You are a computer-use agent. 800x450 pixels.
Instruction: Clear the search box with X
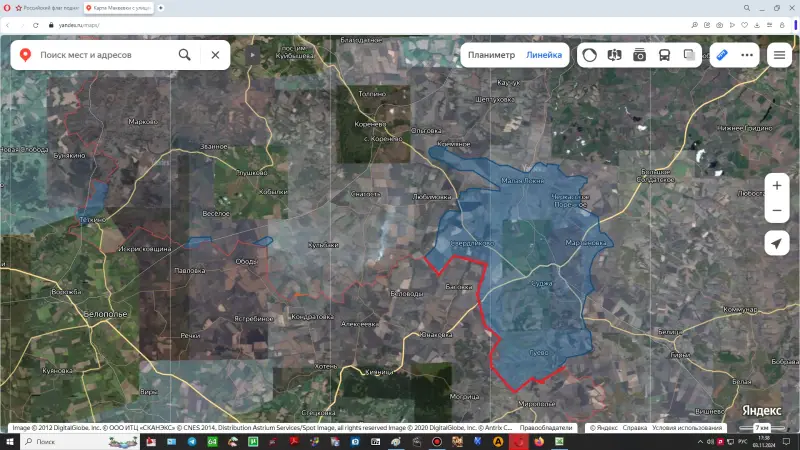(215, 55)
